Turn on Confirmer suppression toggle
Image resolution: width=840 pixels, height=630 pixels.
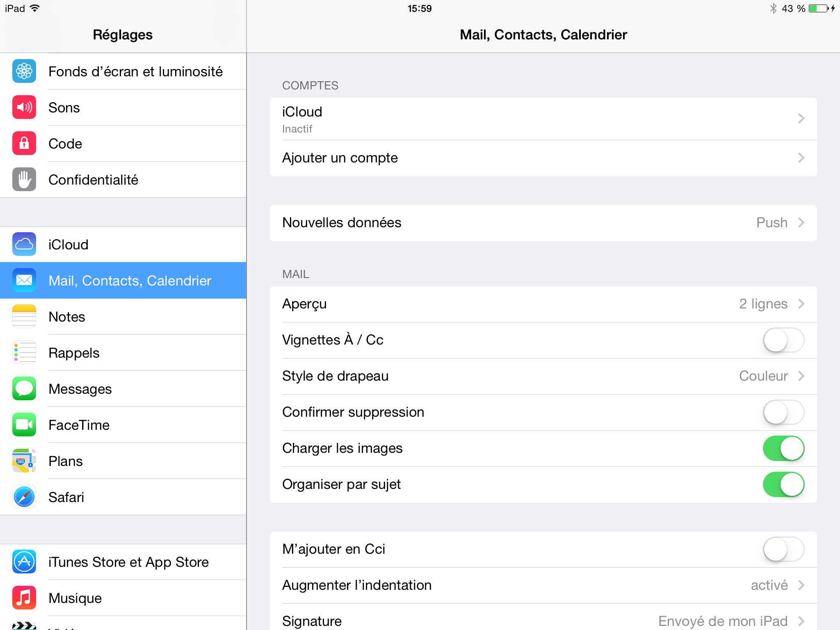[x=783, y=412]
